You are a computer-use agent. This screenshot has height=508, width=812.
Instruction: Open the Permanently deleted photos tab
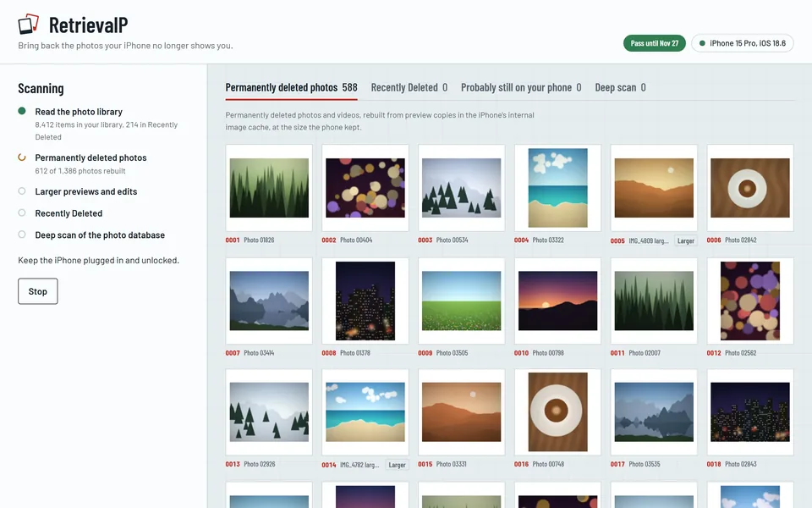point(291,87)
